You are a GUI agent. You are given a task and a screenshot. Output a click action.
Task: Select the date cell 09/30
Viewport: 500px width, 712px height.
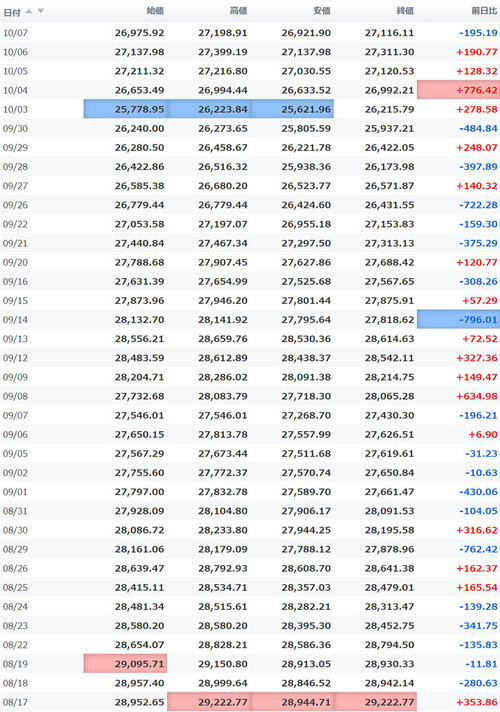(15, 129)
